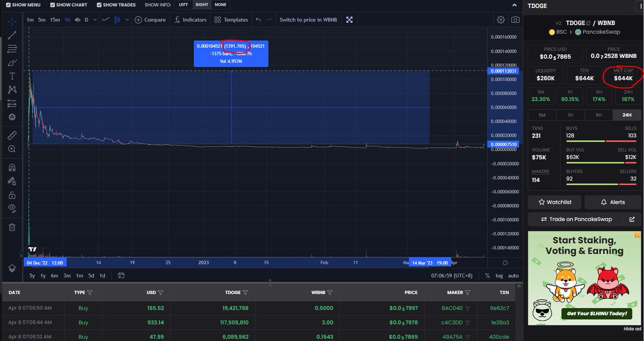Open the Fibonacci retracement tools
The height and width of the screenshot is (341, 644).
pyautogui.click(x=12, y=49)
